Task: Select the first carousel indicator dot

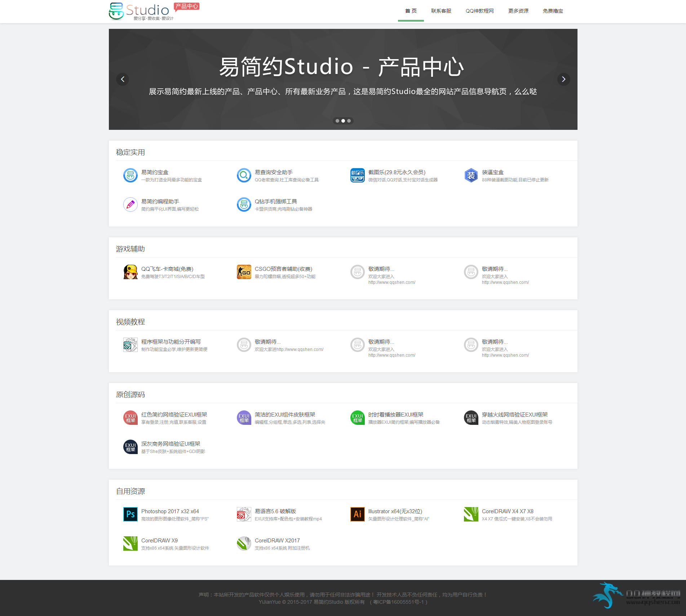Action: click(337, 121)
